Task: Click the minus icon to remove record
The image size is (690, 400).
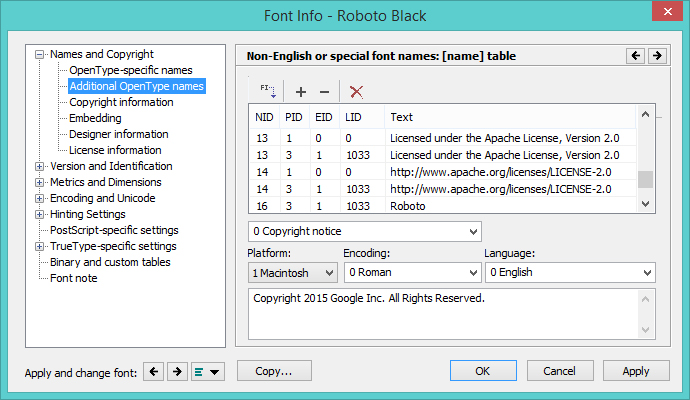Action: pos(324,92)
